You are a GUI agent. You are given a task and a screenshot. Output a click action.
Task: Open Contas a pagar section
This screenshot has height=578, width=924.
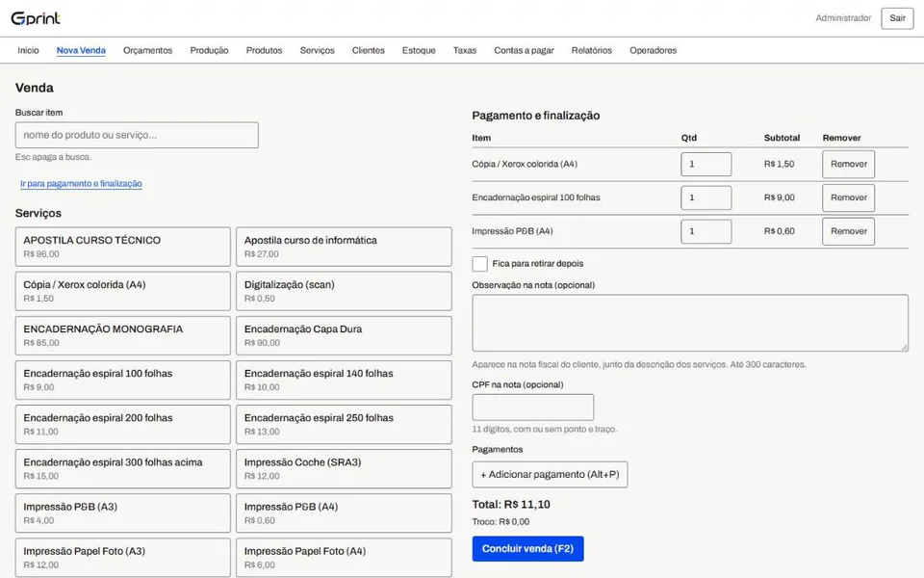[x=524, y=51]
